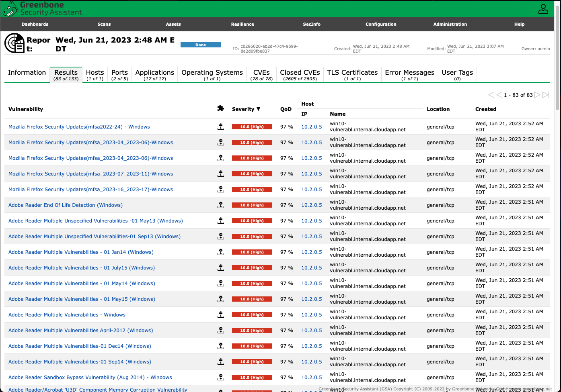The height and width of the screenshot is (392, 561).
Task: Click solution icon for April-2012 row
Action: coord(221,330)
